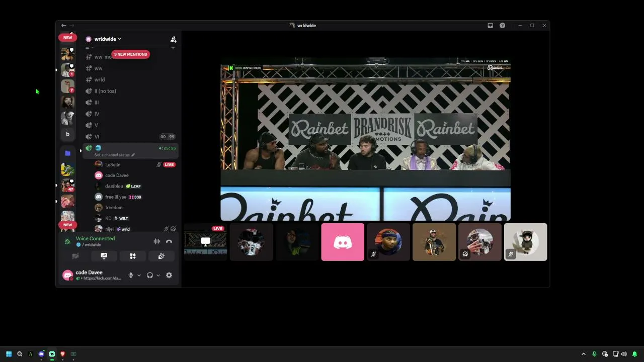Click the bottom NEW unread servers pill
This screenshot has width=644, height=362.
click(x=67, y=225)
